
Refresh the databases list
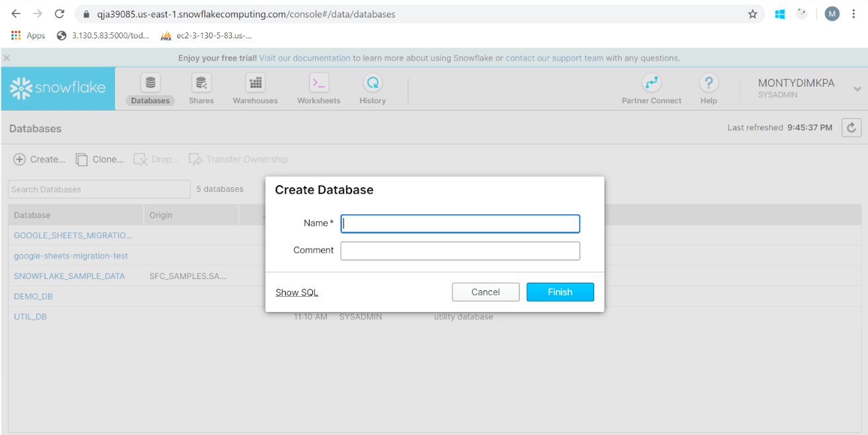click(x=851, y=128)
